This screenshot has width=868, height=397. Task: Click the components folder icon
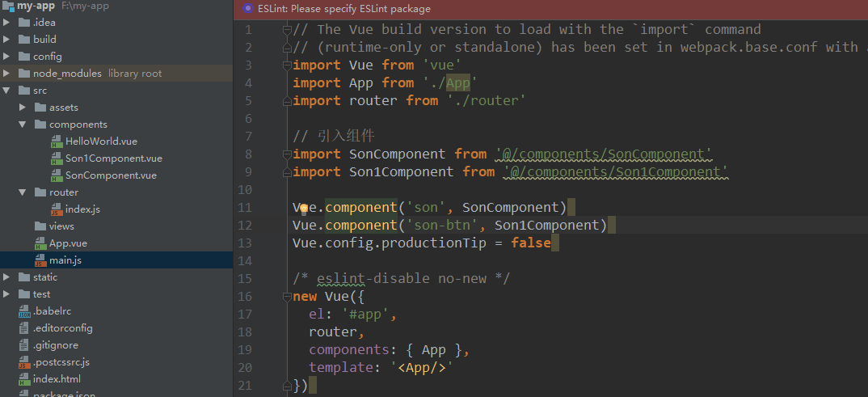[40, 125]
